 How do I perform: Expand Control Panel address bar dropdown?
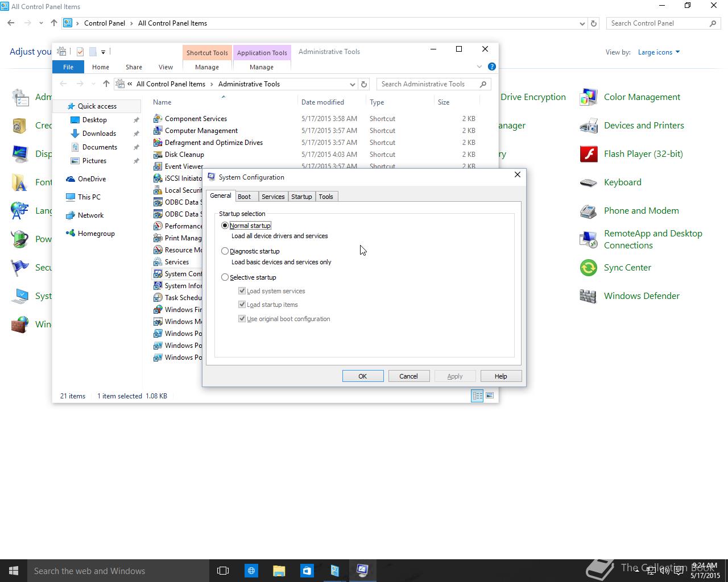click(x=582, y=23)
